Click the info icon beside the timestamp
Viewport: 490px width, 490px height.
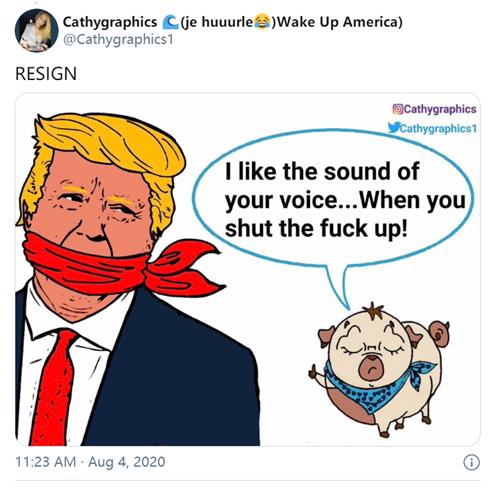point(471,462)
